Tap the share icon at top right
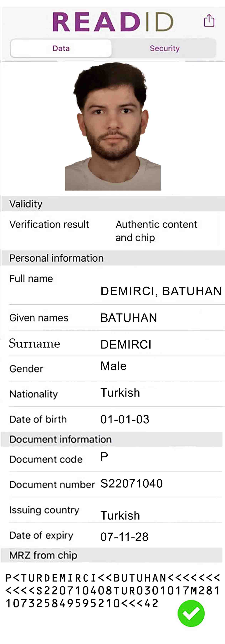 (209, 21)
